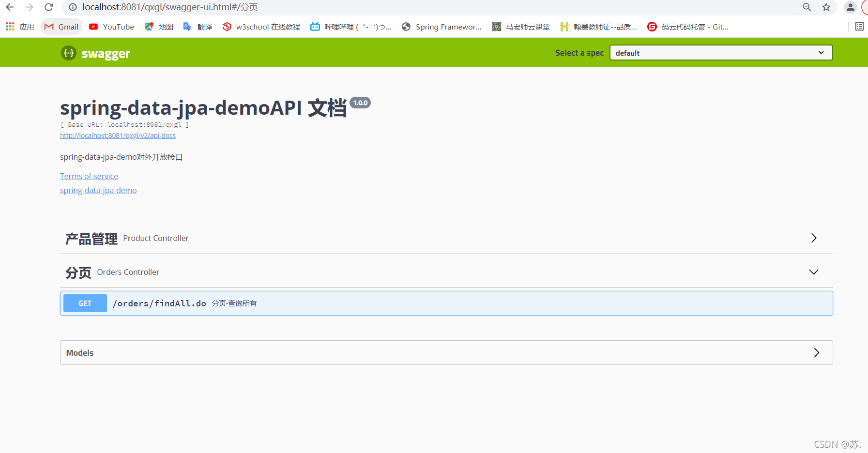
Task: Click the Product Controller description text
Action: (x=156, y=238)
